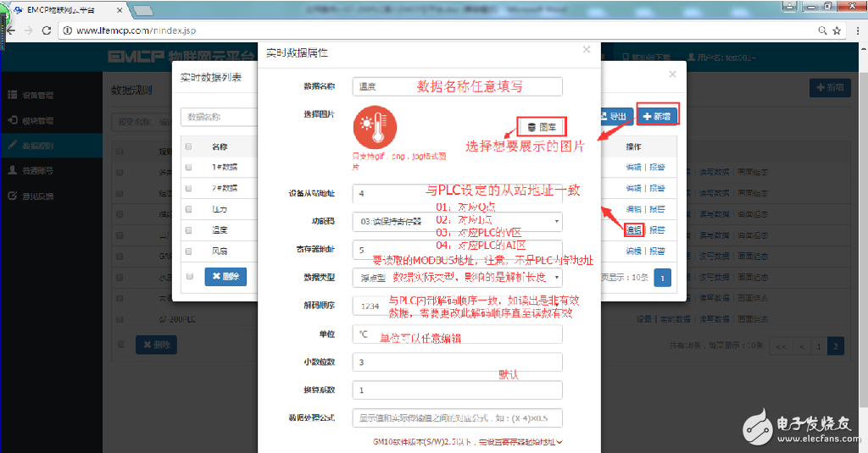Click the 删除 button on the 数据规则 page

coord(156,345)
